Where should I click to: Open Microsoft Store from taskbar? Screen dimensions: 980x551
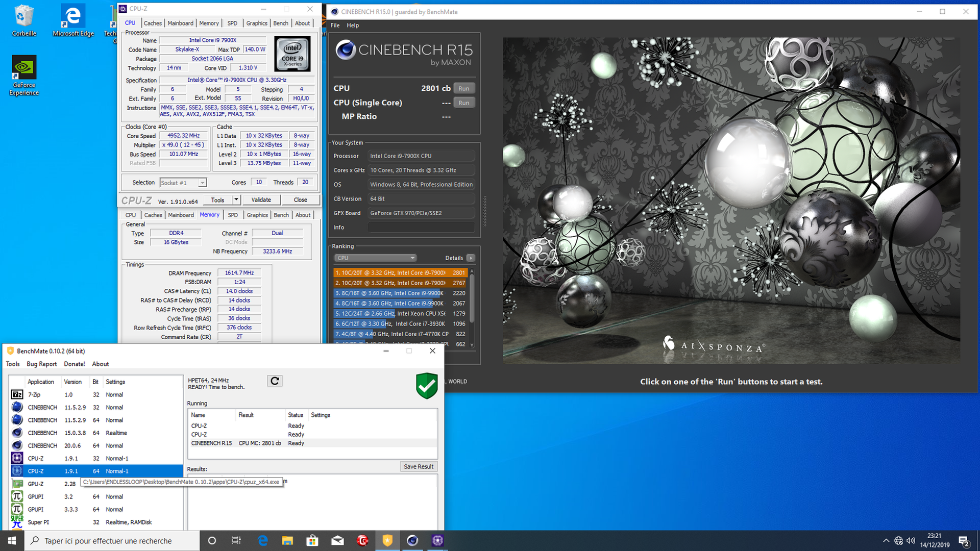tap(312, 541)
